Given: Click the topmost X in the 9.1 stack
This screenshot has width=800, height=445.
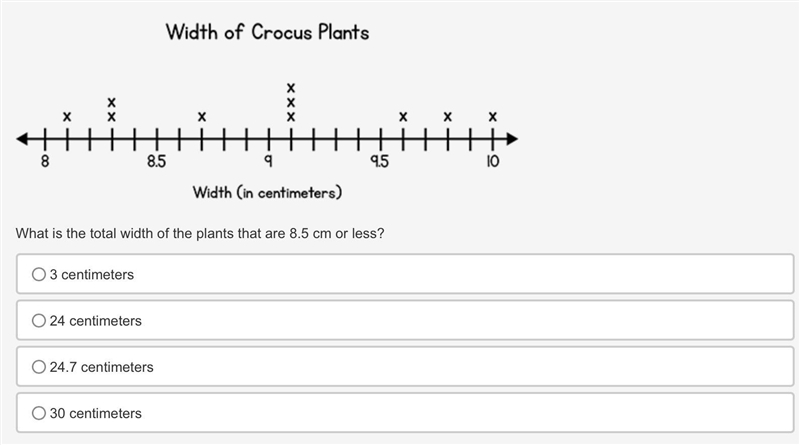Looking at the screenshot, I should [291, 88].
